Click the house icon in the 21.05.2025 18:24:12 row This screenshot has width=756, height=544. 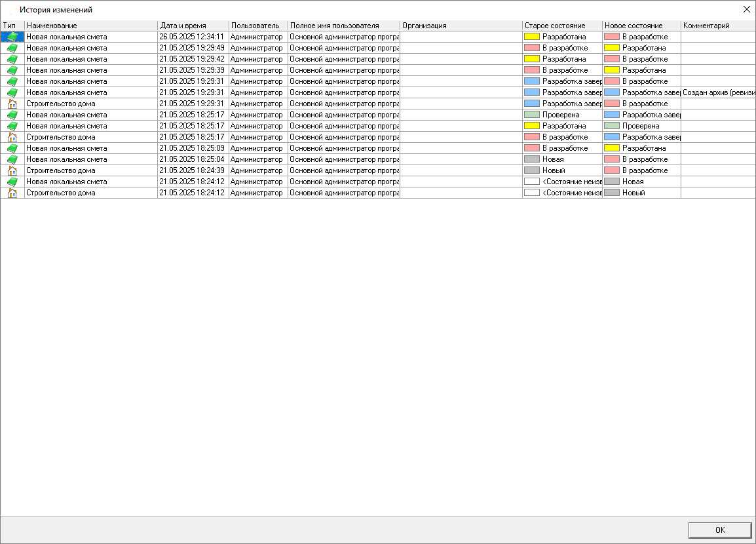[12, 193]
